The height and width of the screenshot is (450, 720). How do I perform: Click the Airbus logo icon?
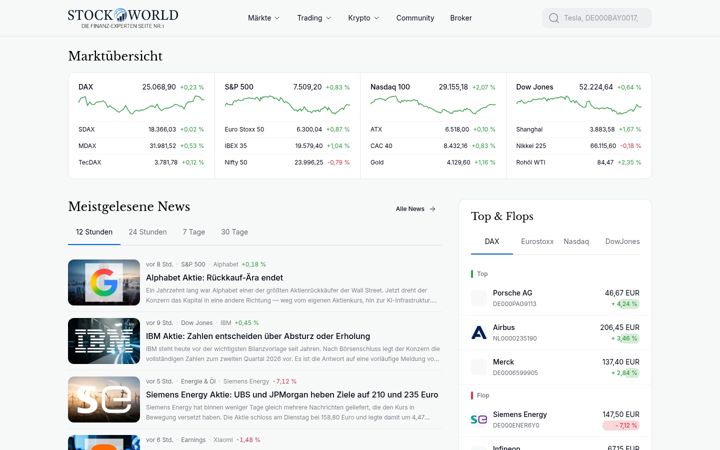[479, 332]
